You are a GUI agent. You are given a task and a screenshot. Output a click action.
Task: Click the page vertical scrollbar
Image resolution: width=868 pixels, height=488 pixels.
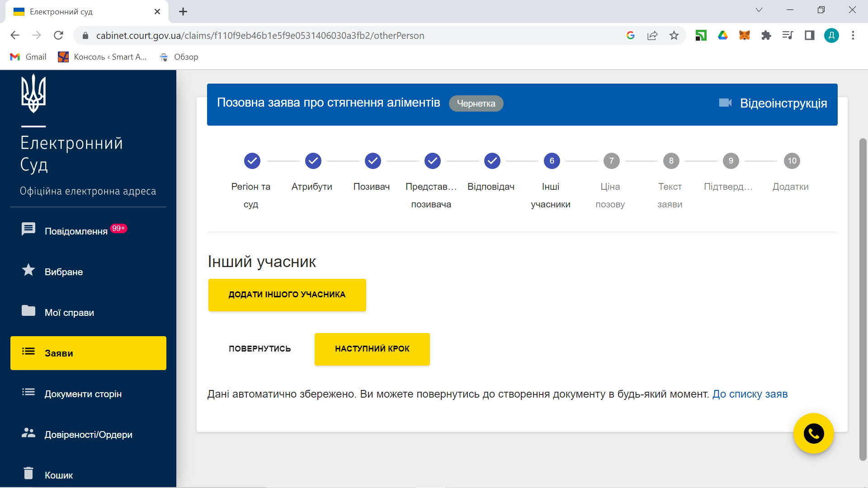point(863,298)
